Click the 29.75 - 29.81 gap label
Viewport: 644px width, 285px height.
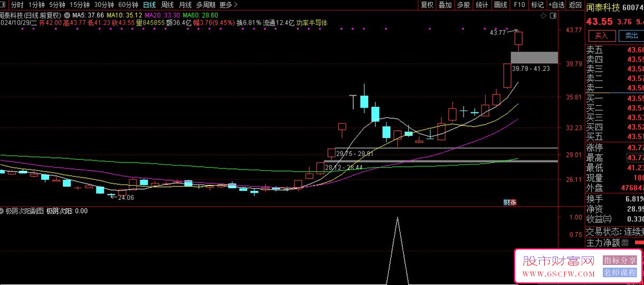coord(355,153)
